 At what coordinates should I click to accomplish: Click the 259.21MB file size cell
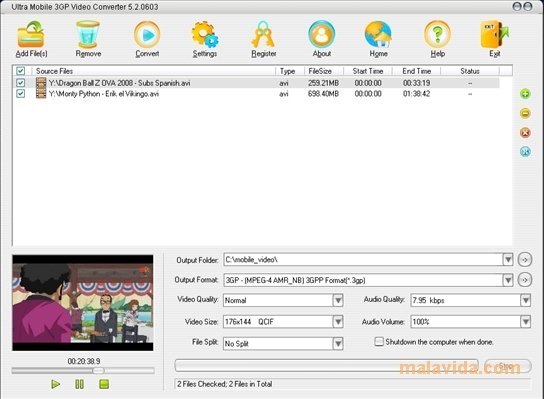323,83
